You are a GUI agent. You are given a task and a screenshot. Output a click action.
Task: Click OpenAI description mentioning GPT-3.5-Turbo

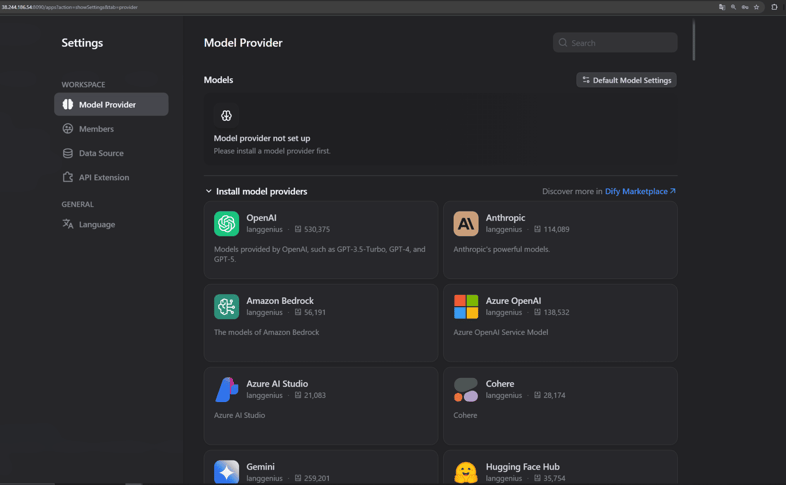coord(320,254)
